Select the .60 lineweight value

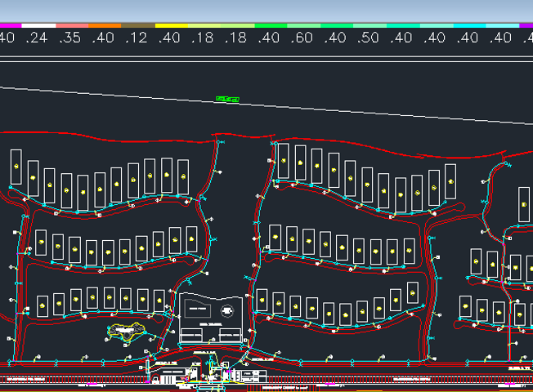tap(302, 38)
